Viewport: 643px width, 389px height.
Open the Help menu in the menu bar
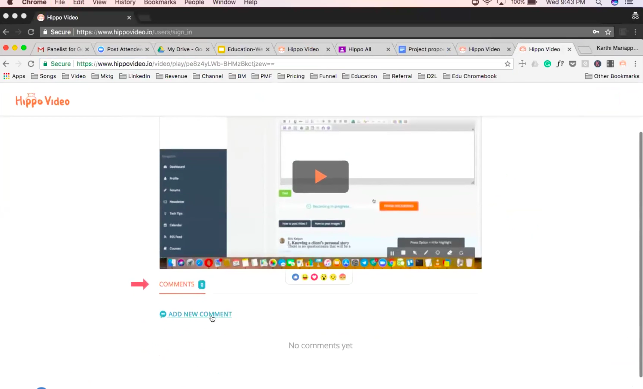point(250,2)
